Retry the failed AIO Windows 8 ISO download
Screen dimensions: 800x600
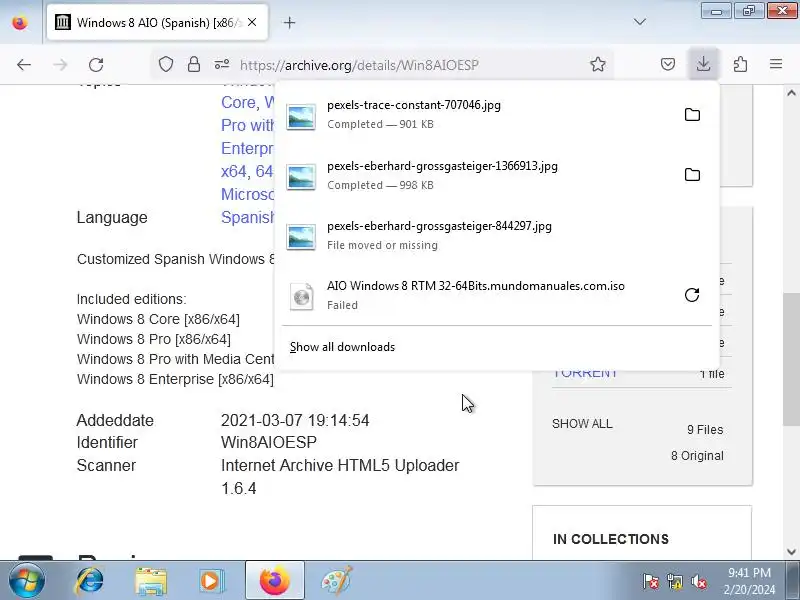pos(692,295)
